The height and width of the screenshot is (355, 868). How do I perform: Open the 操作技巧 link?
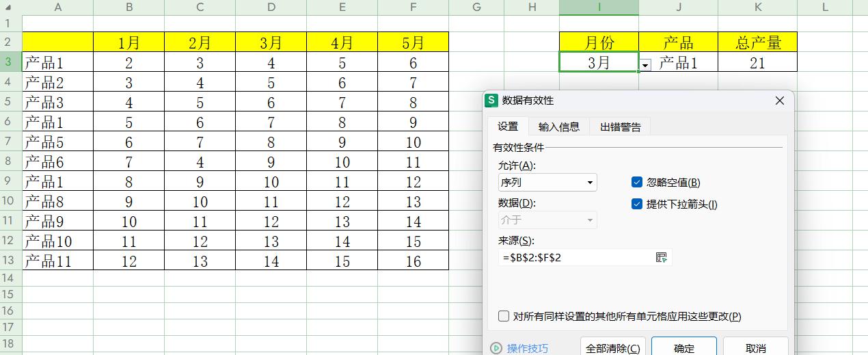[527, 348]
